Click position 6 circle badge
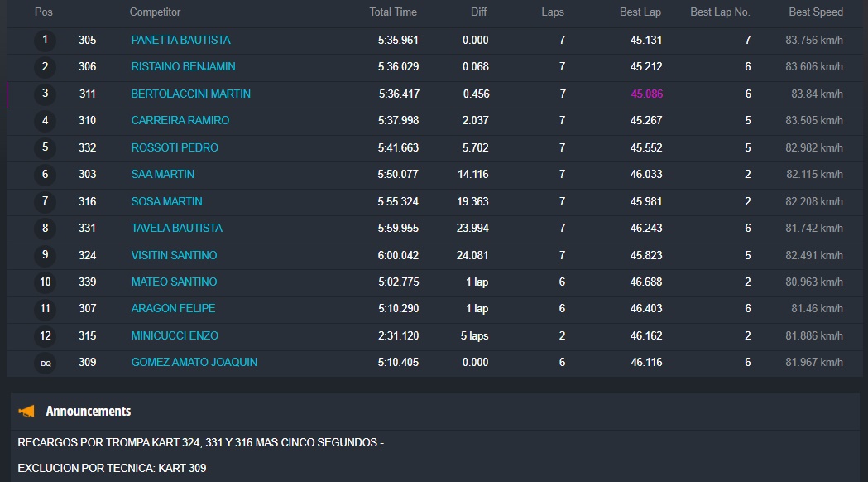The image size is (868, 482). point(45,175)
